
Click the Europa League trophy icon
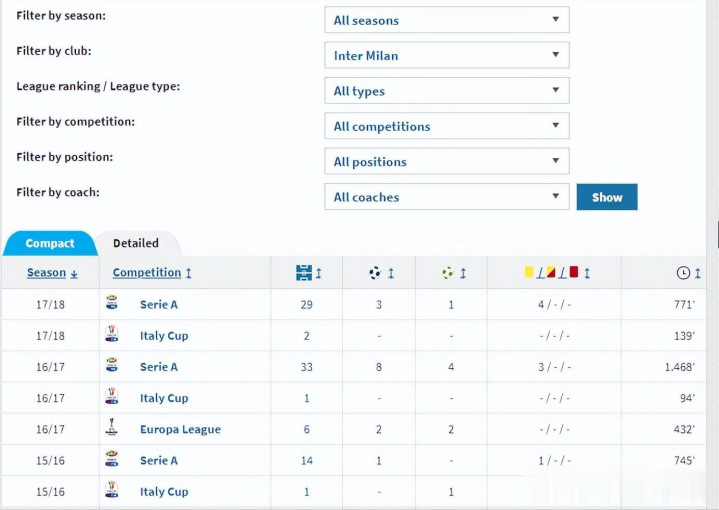pyautogui.click(x=111, y=427)
